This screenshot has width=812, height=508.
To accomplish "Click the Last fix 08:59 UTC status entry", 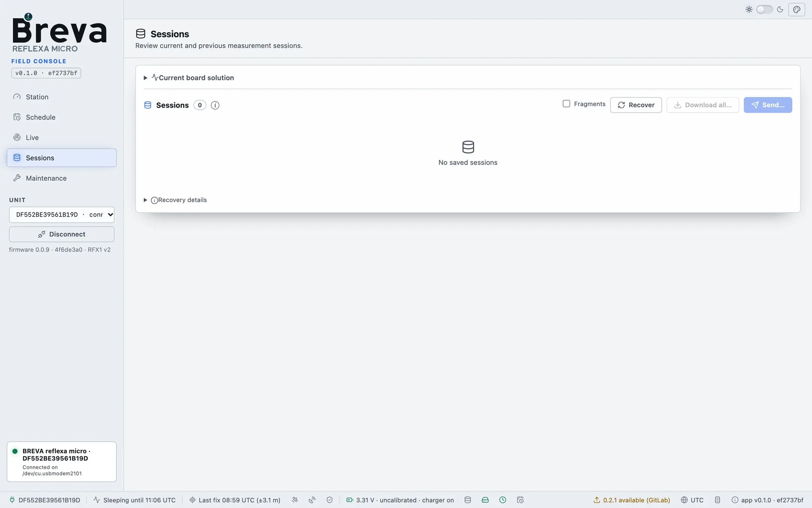I will click(235, 500).
